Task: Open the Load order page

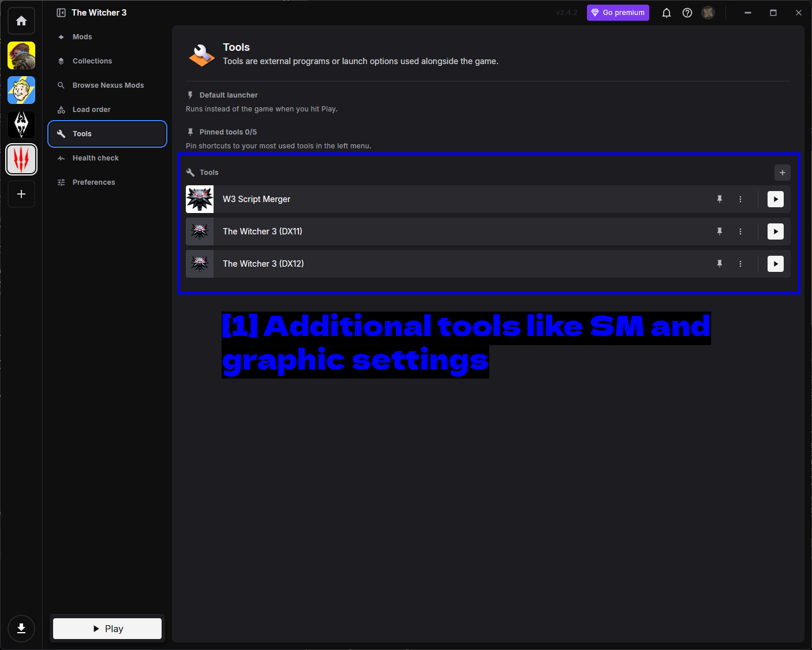Action: point(107,110)
